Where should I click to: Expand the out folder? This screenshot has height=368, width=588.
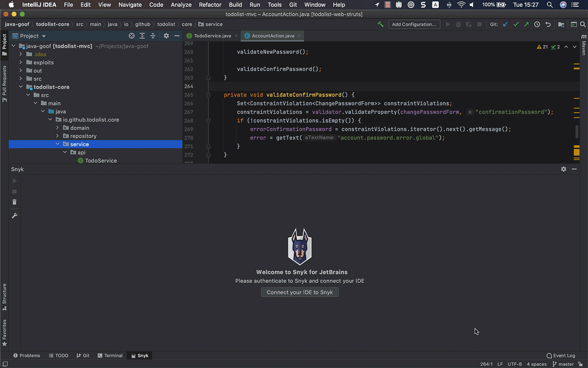point(21,70)
